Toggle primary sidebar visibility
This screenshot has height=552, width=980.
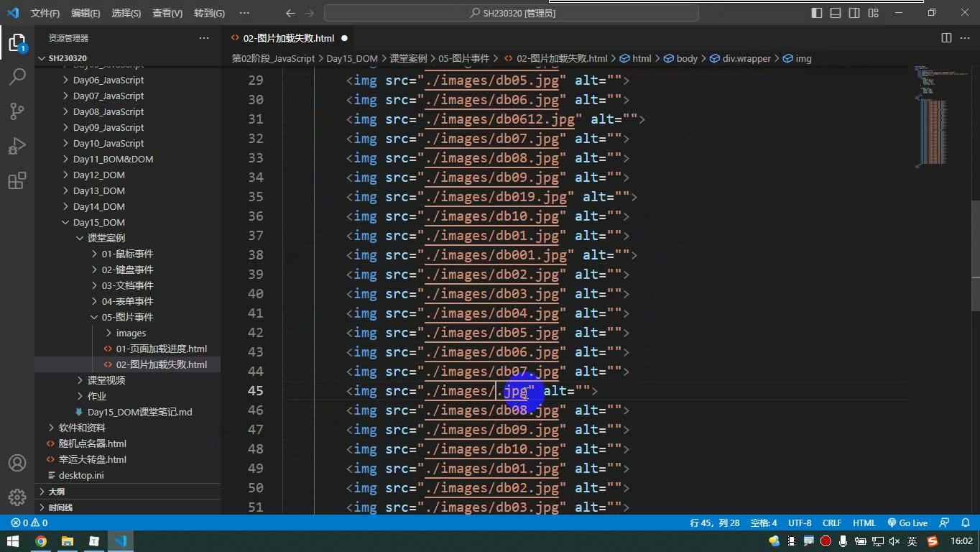point(817,13)
